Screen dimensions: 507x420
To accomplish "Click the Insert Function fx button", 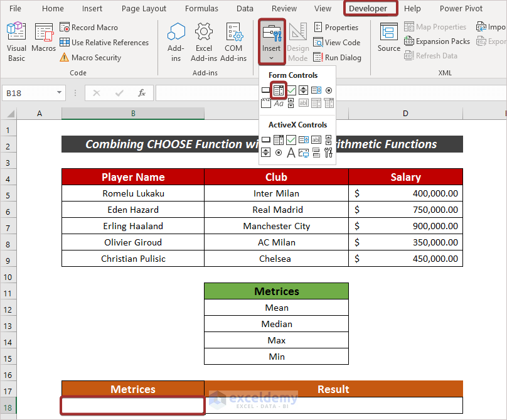I will [x=141, y=93].
